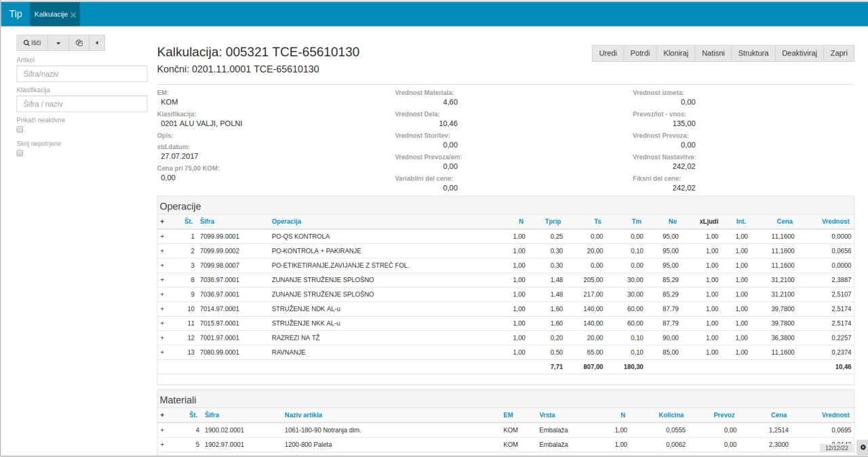Click the settings gear in the bottom corner

pos(863,448)
